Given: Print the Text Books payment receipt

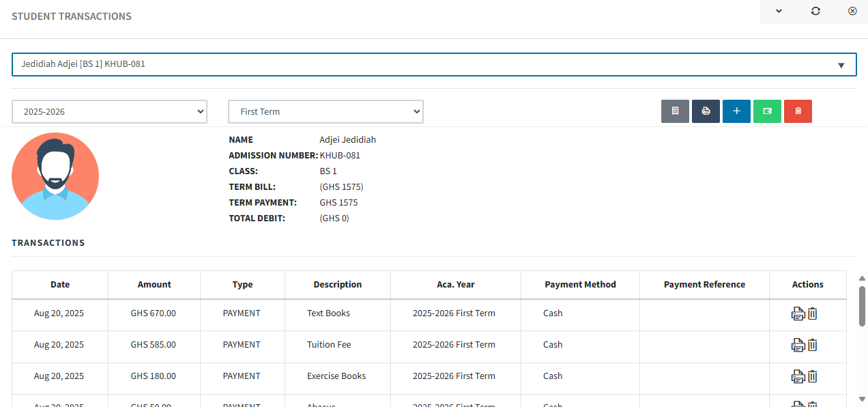Looking at the screenshot, I should pyautogui.click(x=797, y=313).
